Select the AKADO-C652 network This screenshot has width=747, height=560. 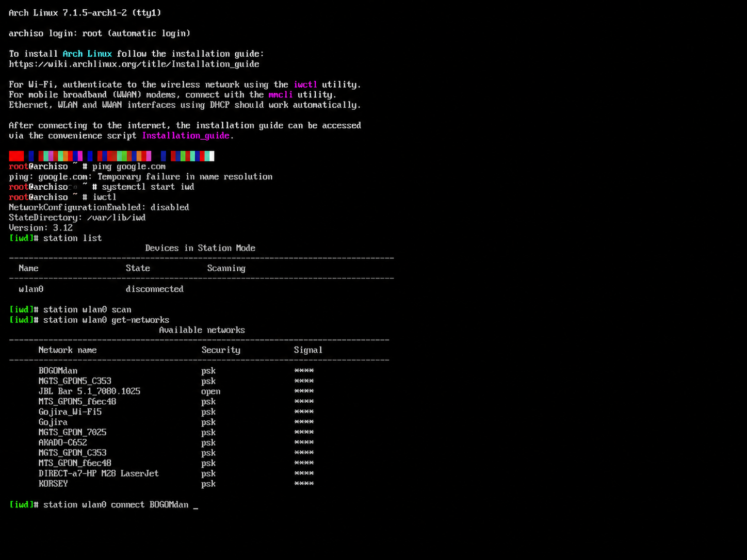click(62, 442)
